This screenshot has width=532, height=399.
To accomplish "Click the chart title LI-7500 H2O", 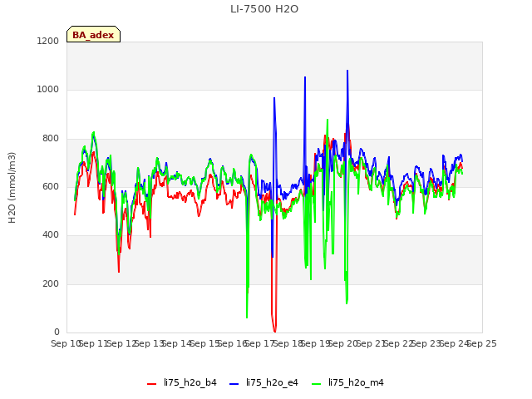I will pos(264,9).
